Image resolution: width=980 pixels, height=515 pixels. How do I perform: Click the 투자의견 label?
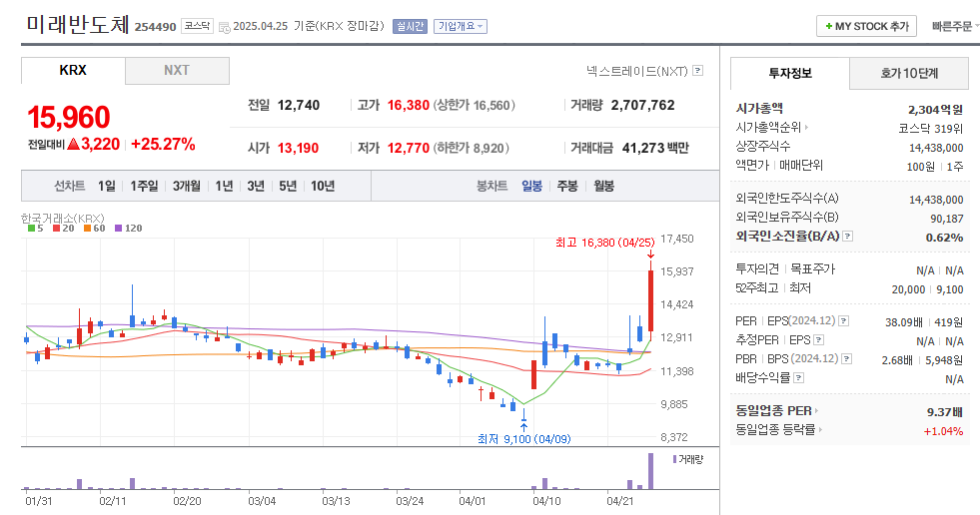coord(757,269)
